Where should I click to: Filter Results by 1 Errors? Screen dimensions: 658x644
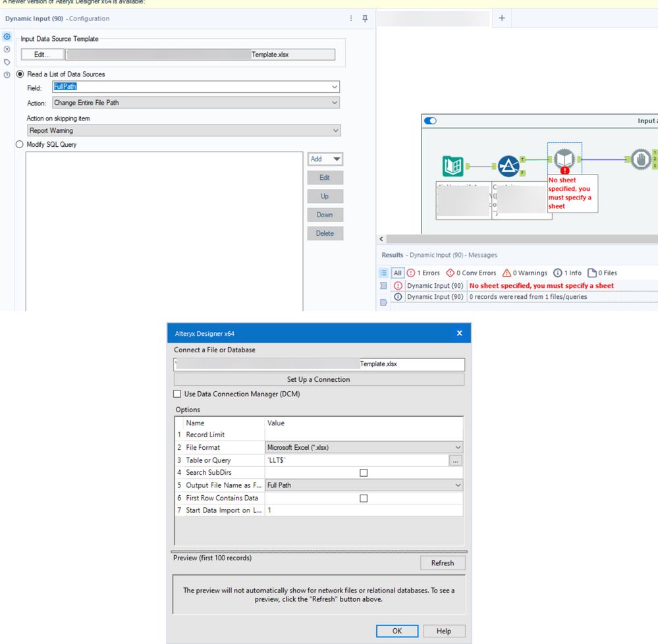(x=424, y=273)
